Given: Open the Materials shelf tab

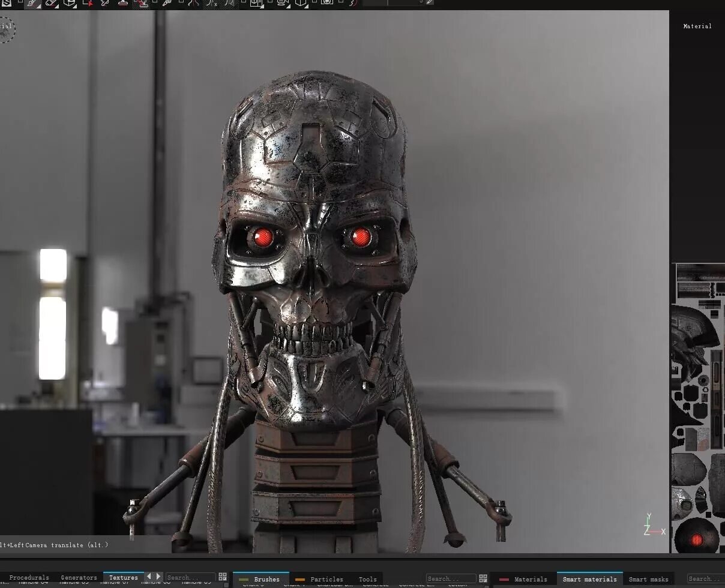Looking at the screenshot, I should (x=525, y=579).
